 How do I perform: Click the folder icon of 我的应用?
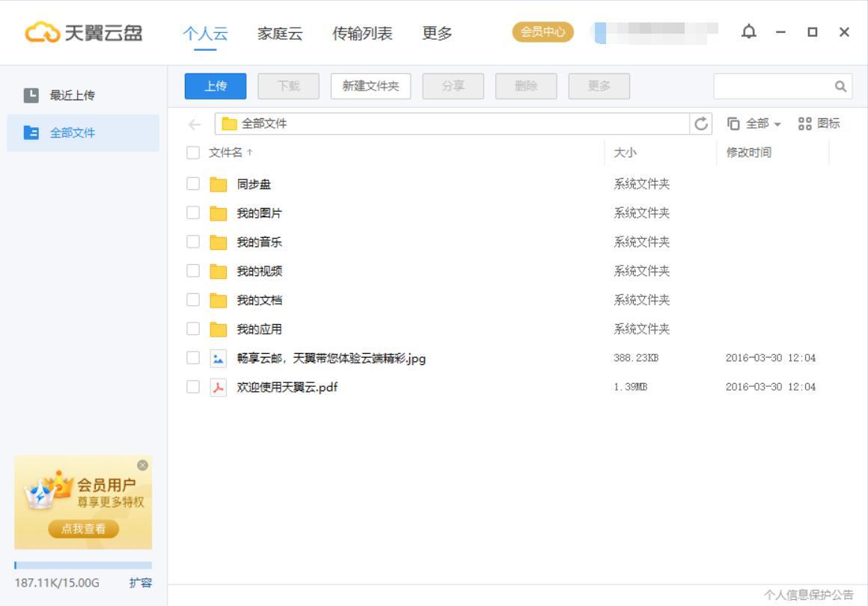tap(218, 329)
